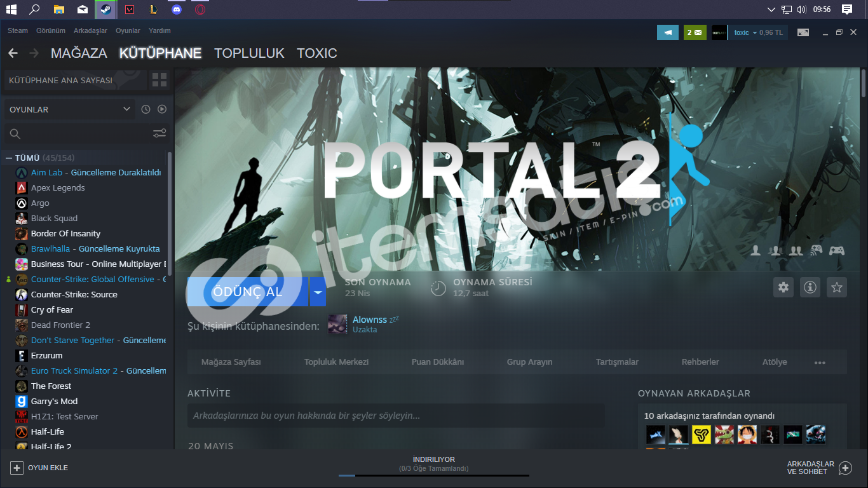Screen dimensions: 868x488
Task: Go back with the left arrow
Action: pos(13,53)
